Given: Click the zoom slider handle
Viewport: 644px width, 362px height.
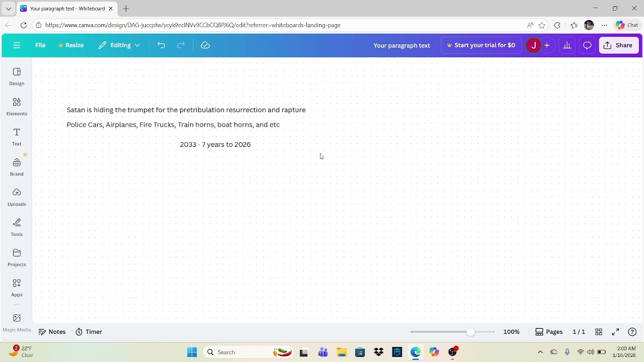Looking at the screenshot, I should click(470, 332).
